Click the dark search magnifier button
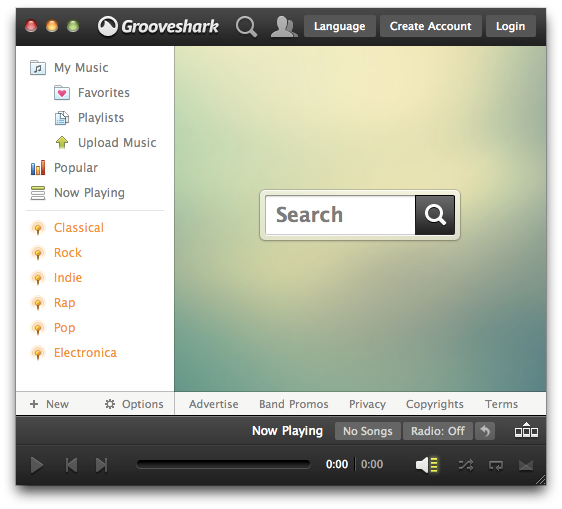Screen dimensions: 562x509 (435, 215)
